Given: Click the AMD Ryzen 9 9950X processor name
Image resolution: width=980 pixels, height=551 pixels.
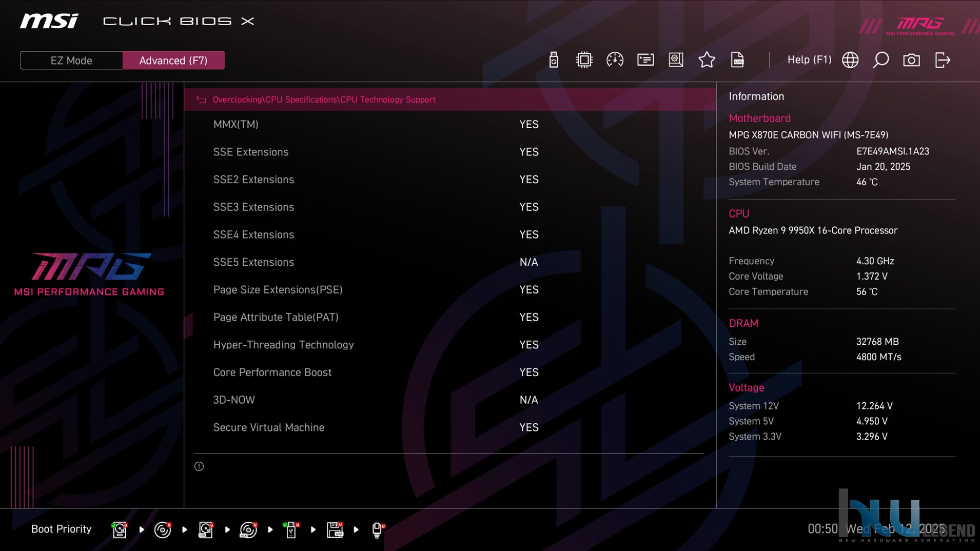Looking at the screenshot, I should 813,230.
